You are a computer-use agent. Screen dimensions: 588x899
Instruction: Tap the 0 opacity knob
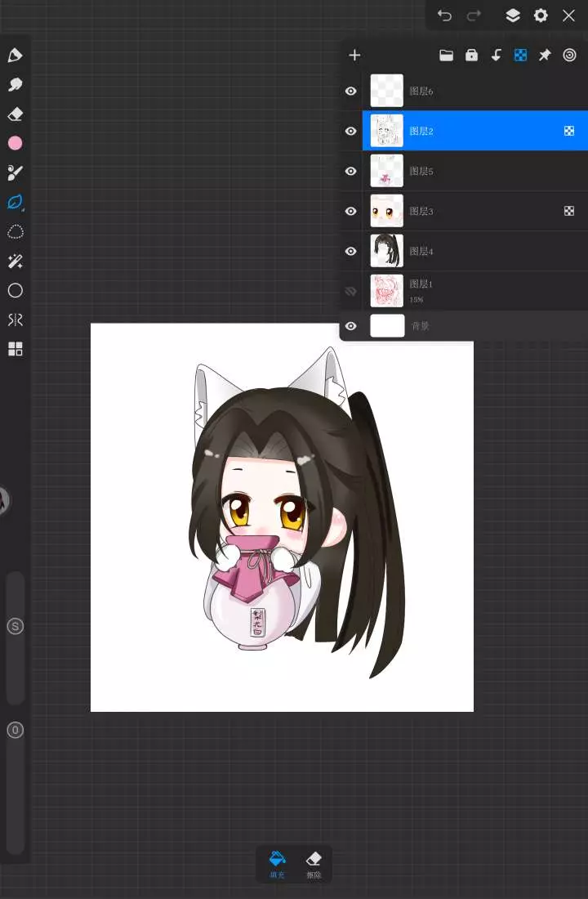16,730
